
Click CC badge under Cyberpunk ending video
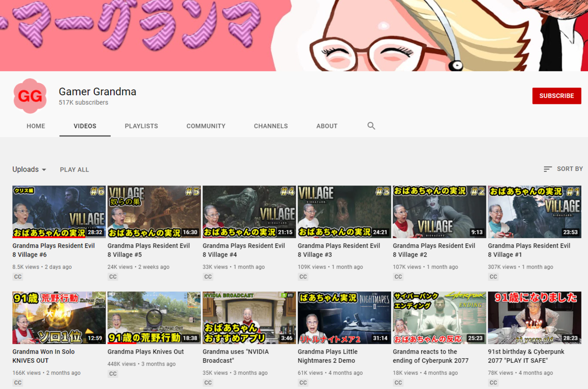[x=398, y=383]
